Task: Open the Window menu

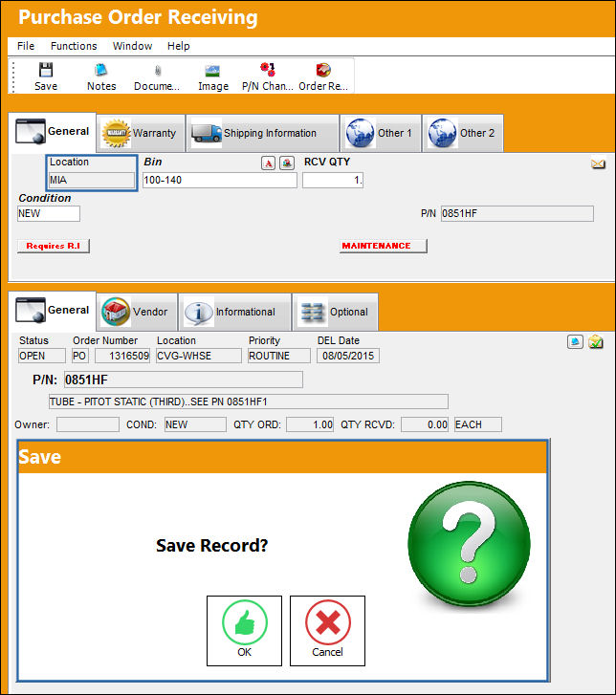Action: coord(132,46)
